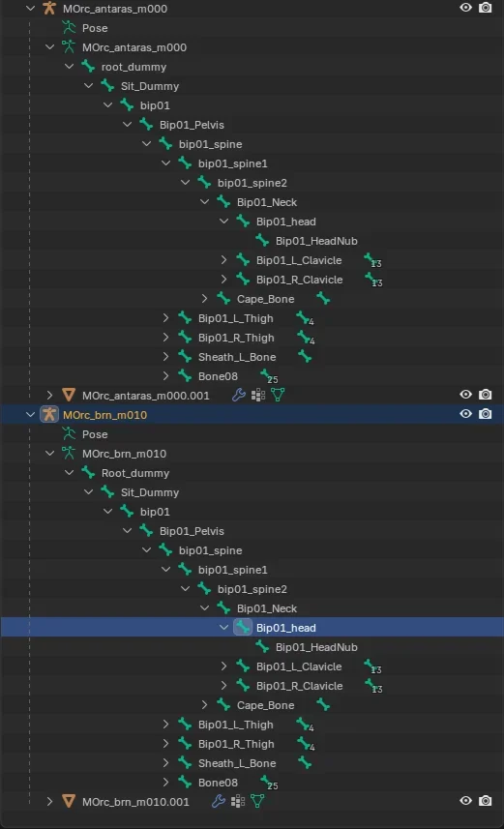Click the selected armature icon of MOrc_brn_m010
This screenshot has height=829, width=504.
[x=49, y=414]
